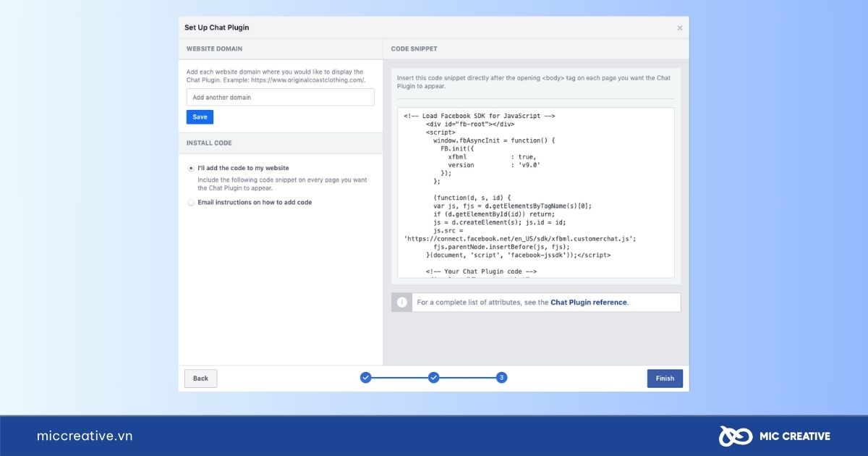The width and height of the screenshot is (868, 456).
Task: Click the info icon beside attributes note
Action: click(402, 303)
